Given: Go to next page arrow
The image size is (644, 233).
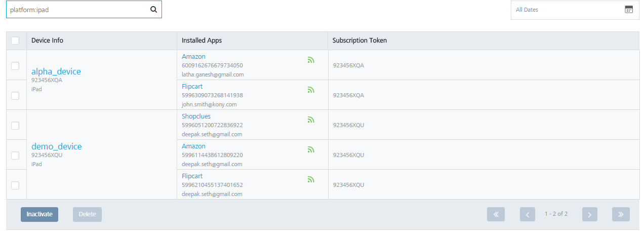Looking at the screenshot, I should pos(590,214).
